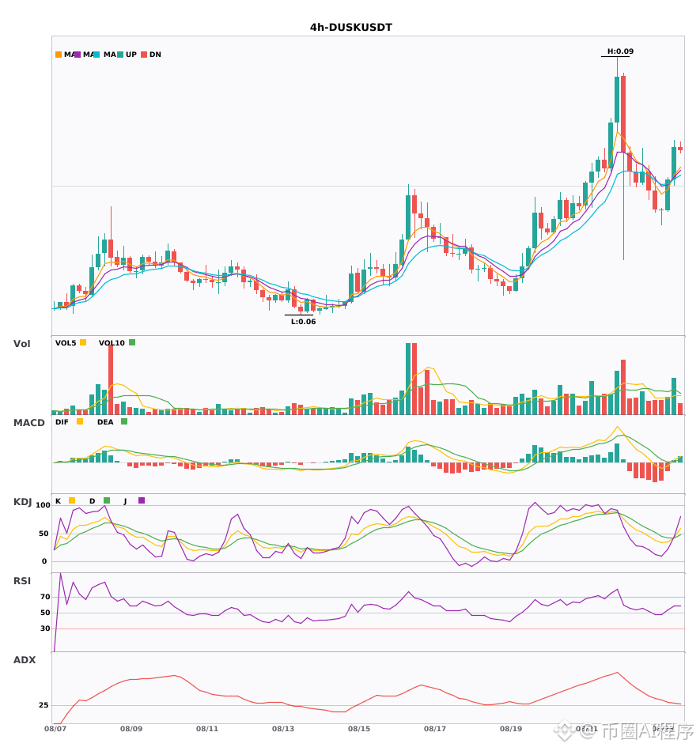700x751 pixels.
Task: Click the RSI axis value 50
Action: tap(46, 613)
